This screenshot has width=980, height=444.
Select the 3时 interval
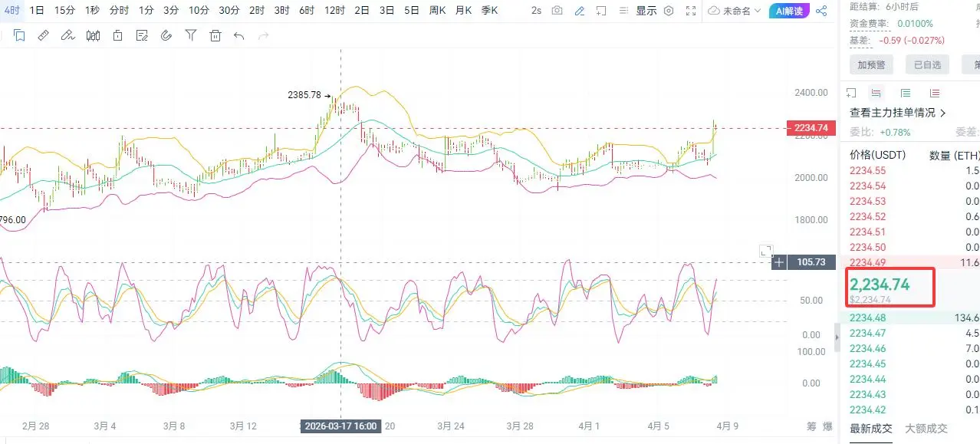pos(281,11)
